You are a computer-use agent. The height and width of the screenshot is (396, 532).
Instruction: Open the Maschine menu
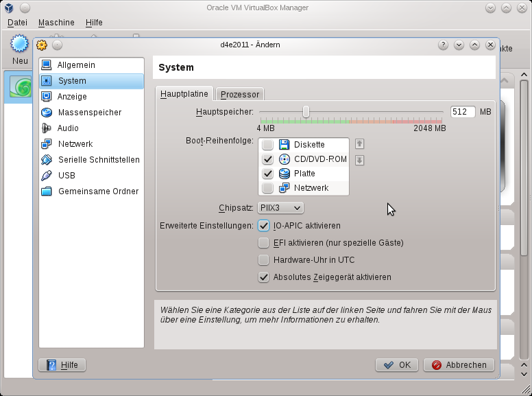click(x=56, y=23)
